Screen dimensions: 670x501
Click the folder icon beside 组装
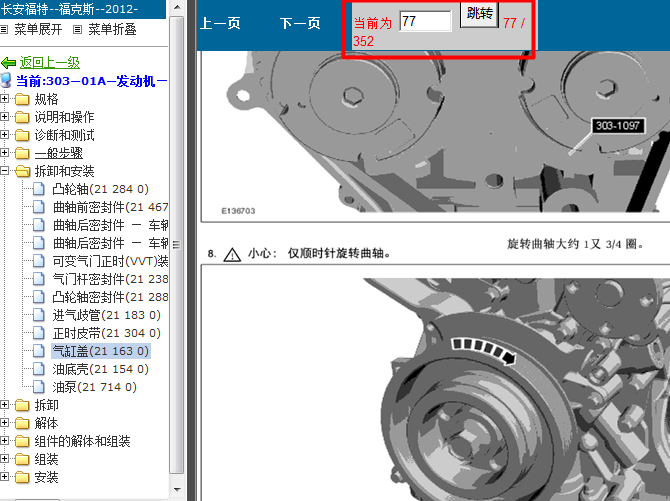click(x=22, y=459)
